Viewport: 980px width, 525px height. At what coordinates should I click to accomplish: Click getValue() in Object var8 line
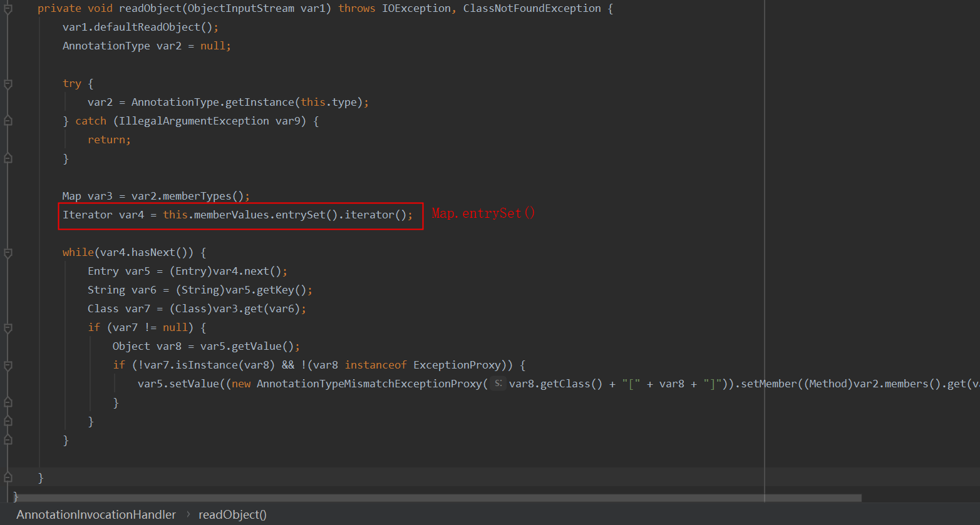[x=263, y=346]
